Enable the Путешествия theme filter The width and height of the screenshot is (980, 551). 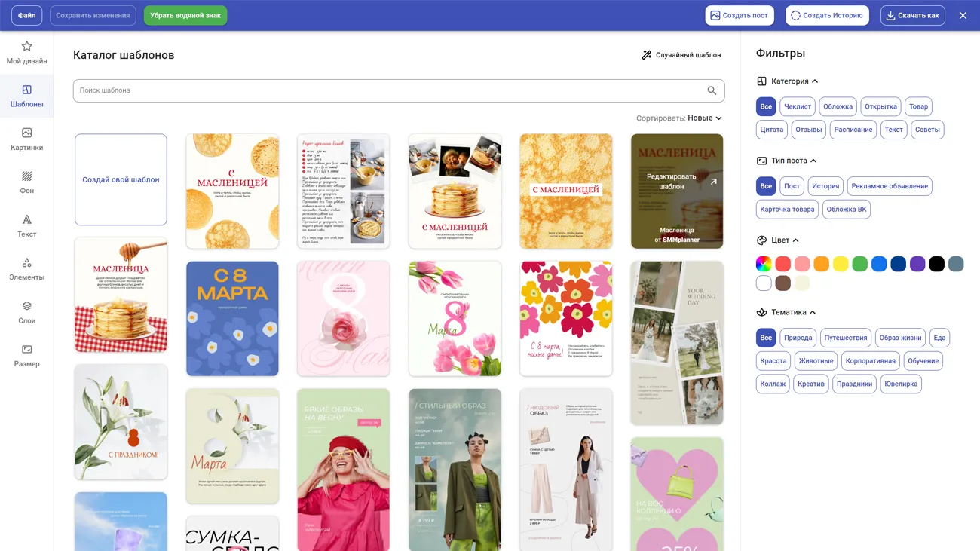coord(847,338)
